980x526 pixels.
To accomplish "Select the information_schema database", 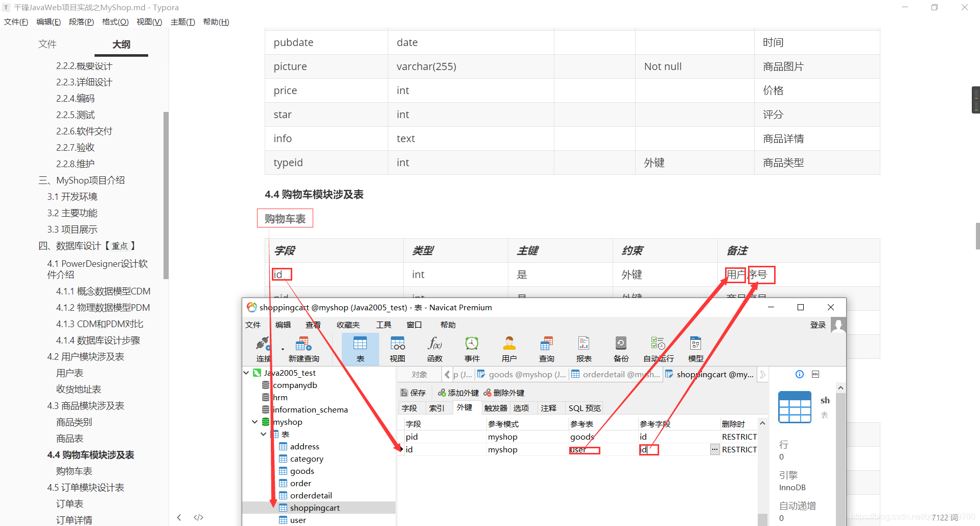I will coord(310,409).
